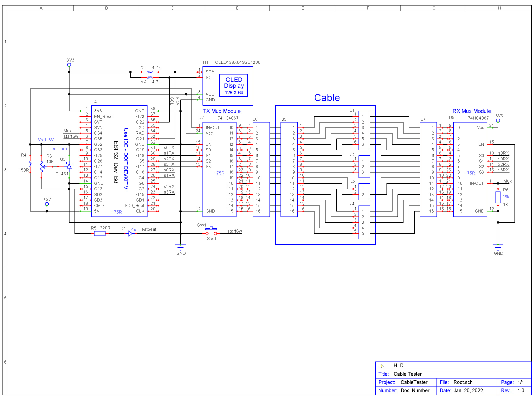Select the R3 10k potentiometer symbol
This screenshot has height=400, width=532.
click(42, 166)
